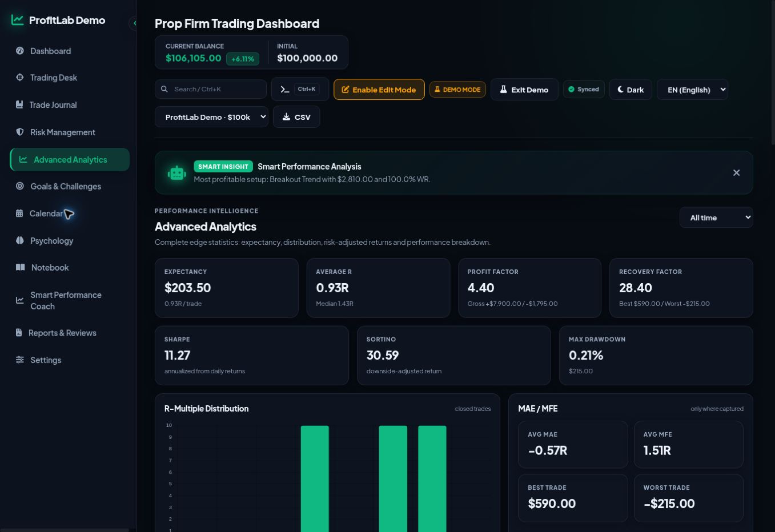Click the Profit Factor 4.40 card
This screenshot has width=775, height=532.
coord(529,288)
